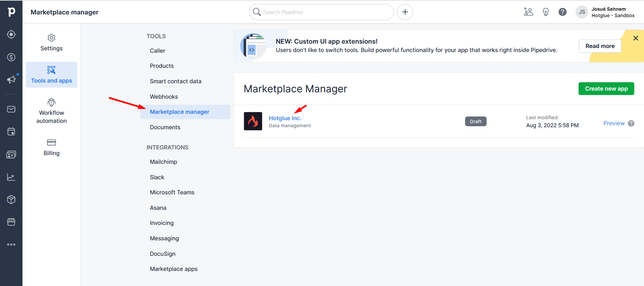This screenshot has height=286, width=644.
Task: Open Products box icon in sidebar
Action: (11, 199)
